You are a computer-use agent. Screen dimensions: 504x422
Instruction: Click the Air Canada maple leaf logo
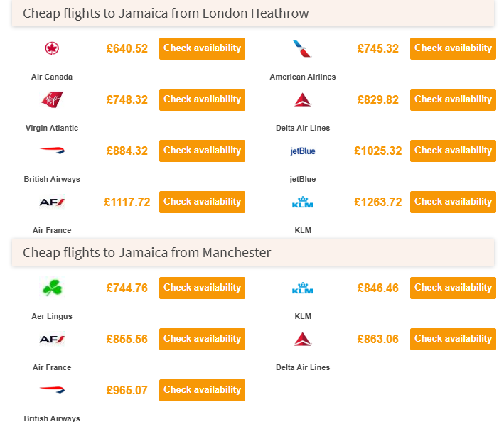tap(52, 48)
